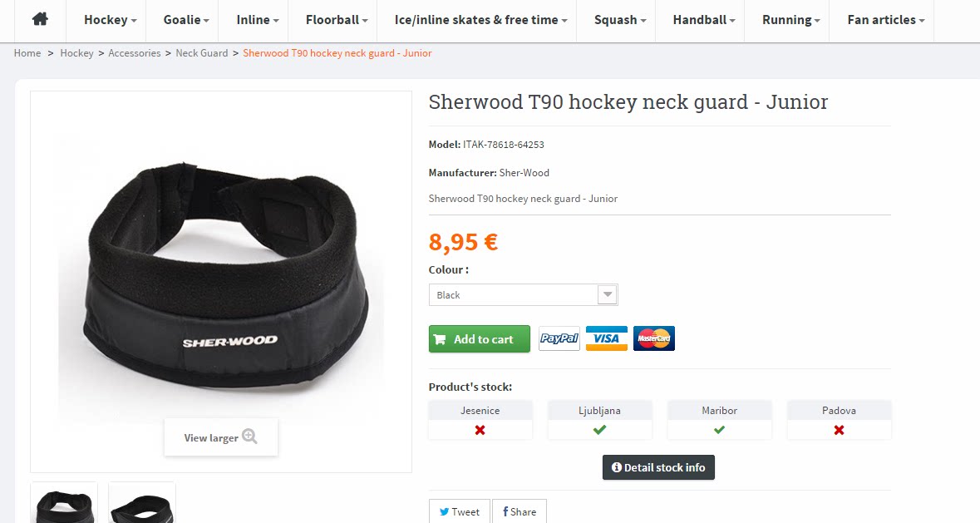Go to the home page icon

click(x=40, y=19)
